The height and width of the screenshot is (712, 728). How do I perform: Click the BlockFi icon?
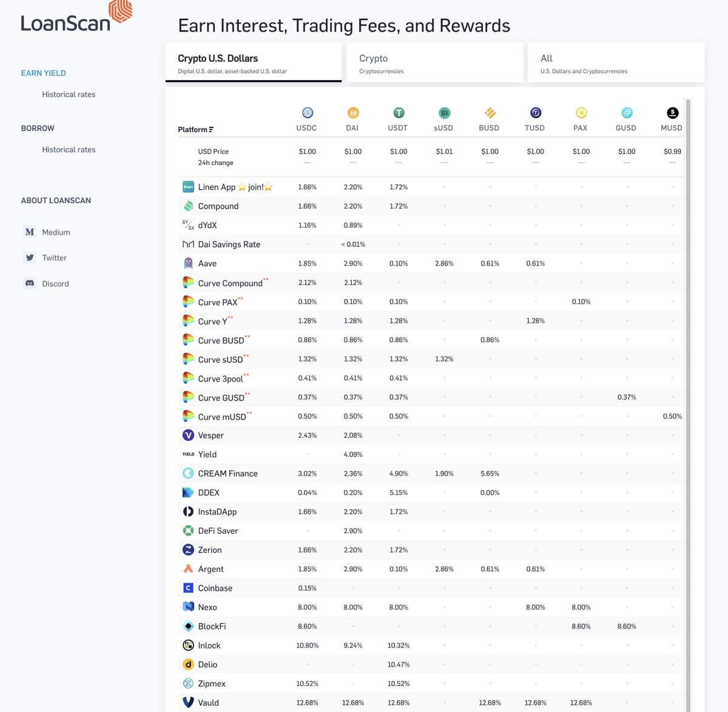click(189, 626)
